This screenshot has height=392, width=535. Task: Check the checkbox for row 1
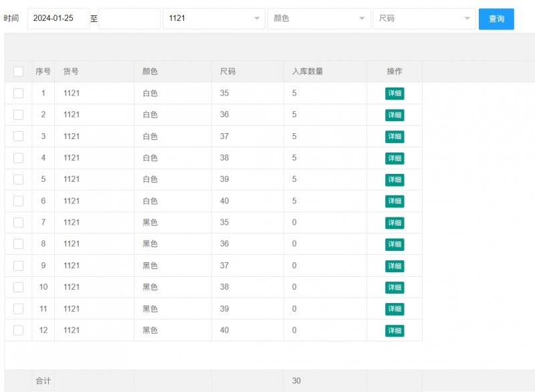pyautogui.click(x=18, y=94)
